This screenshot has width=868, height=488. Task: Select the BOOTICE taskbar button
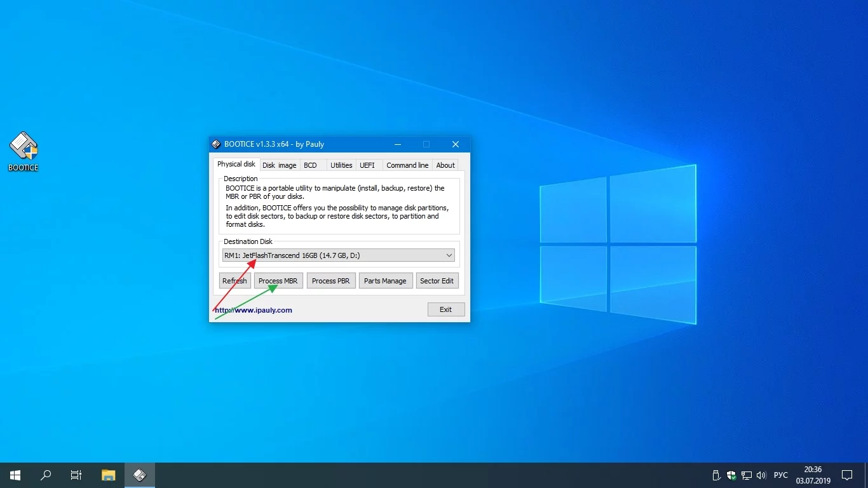point(140,475)
